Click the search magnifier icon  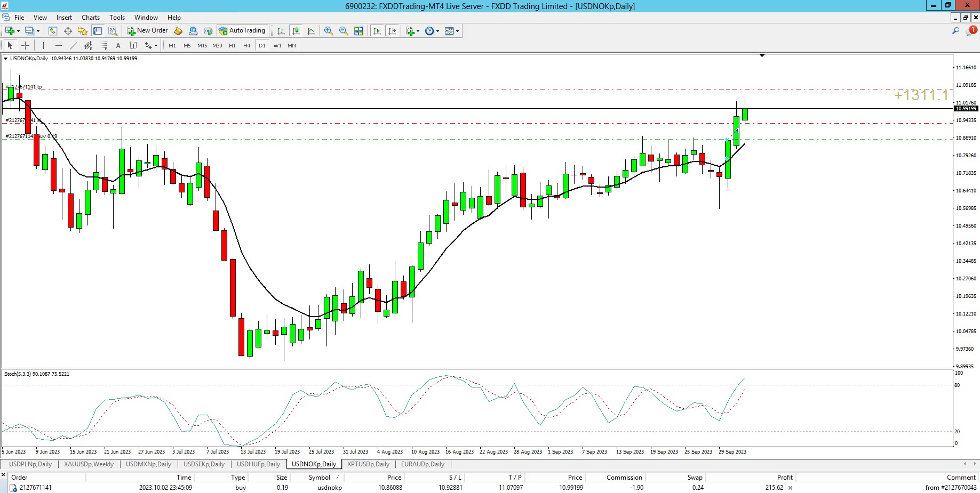(955, 31)
